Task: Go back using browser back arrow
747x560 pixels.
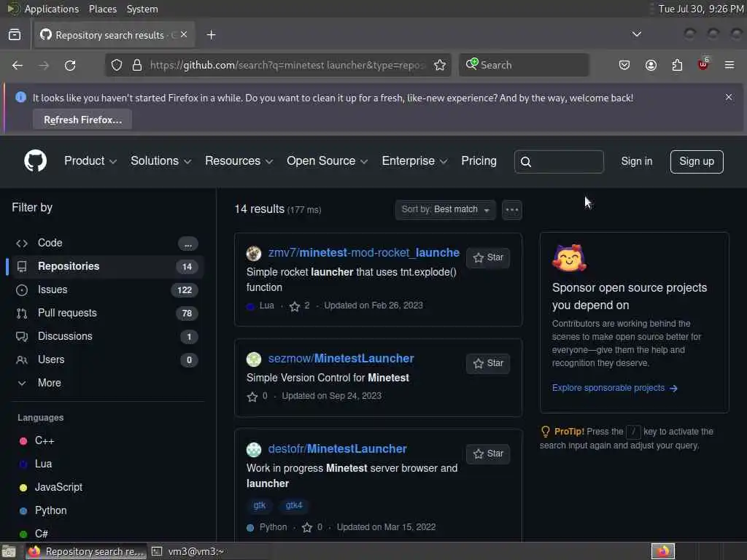Action: tap(18, 65)
